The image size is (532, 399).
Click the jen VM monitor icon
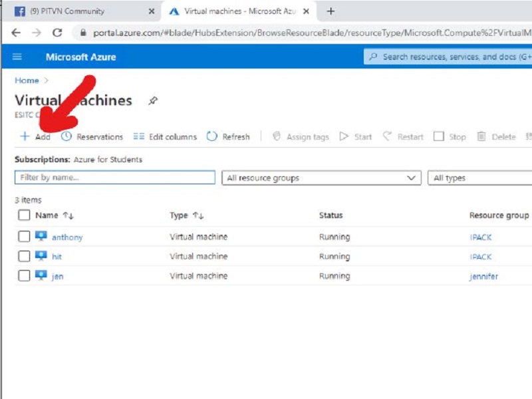tap(41, 275)
